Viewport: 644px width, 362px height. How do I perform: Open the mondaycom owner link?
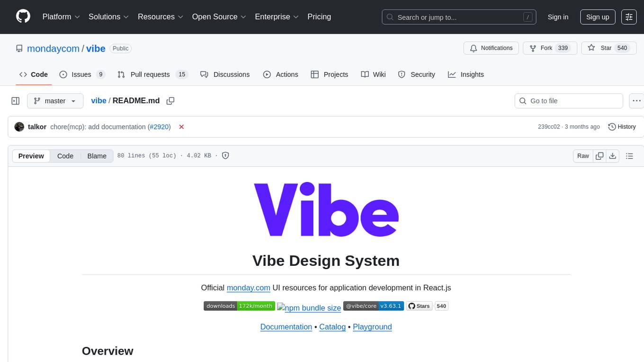53,48
